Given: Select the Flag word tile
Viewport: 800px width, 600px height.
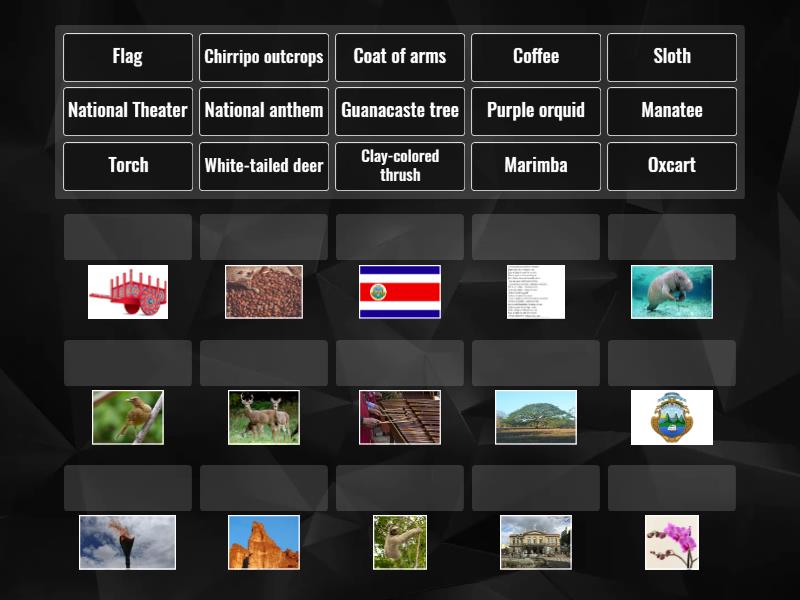Looking at the screenshot, I should 127,57.
